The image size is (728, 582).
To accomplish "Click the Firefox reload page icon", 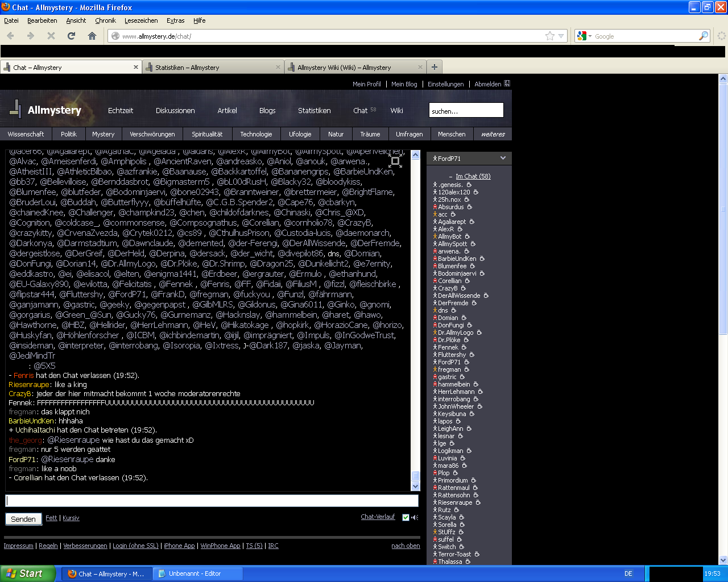I will pyautogui.click(x=71, y=36).
